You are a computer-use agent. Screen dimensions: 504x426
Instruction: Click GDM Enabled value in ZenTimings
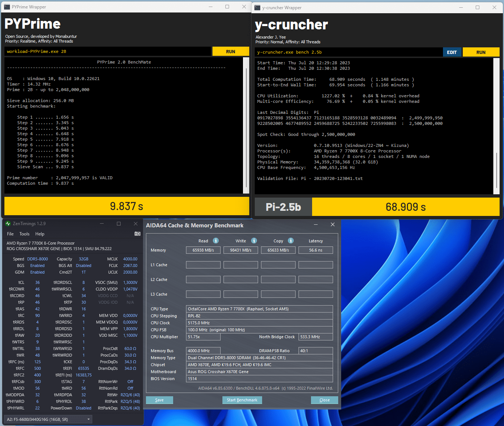coord(37,272)
